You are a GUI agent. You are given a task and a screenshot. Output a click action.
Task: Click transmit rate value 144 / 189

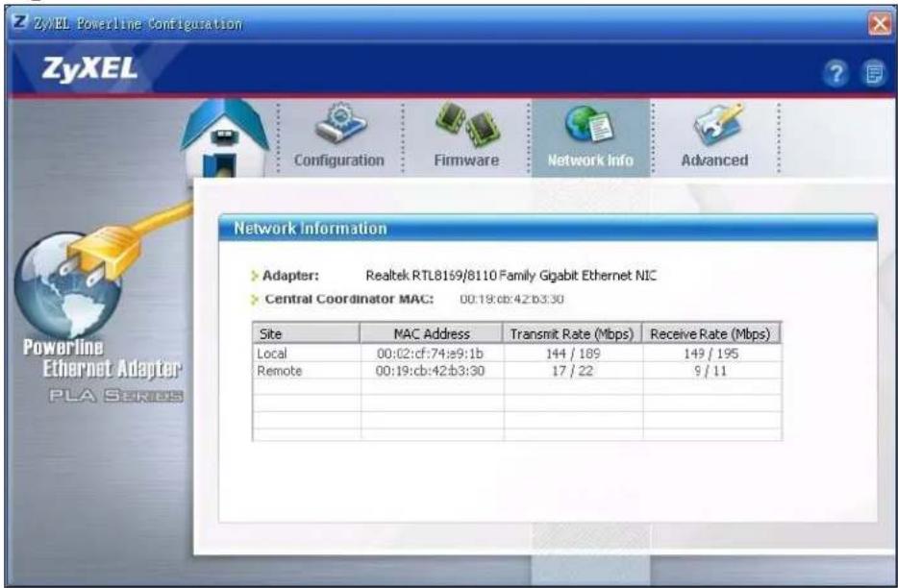[573, 354]
